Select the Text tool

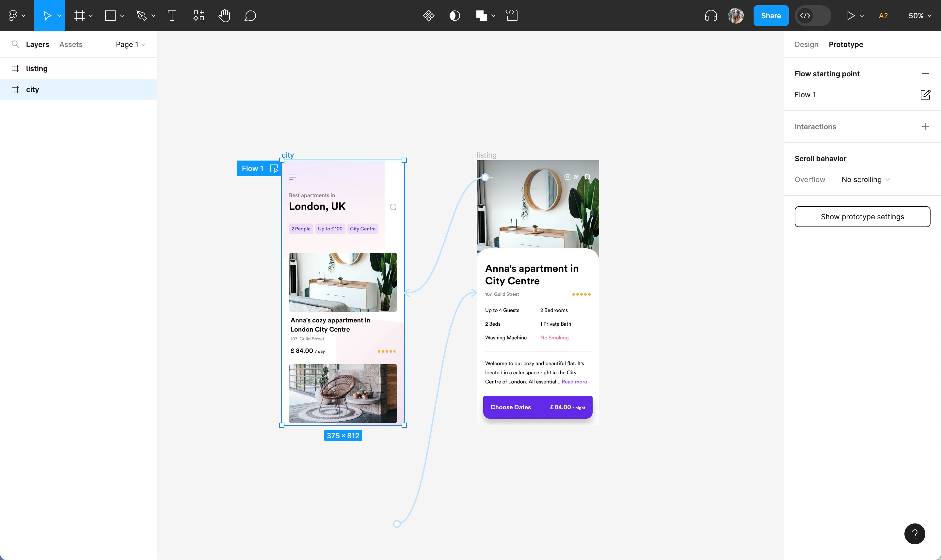172,15
